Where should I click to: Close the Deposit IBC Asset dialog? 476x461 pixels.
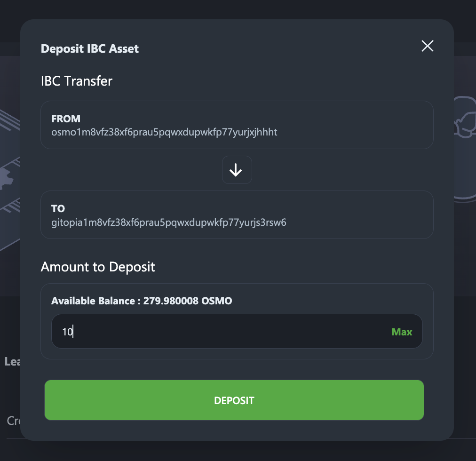(x=427, y=46)
